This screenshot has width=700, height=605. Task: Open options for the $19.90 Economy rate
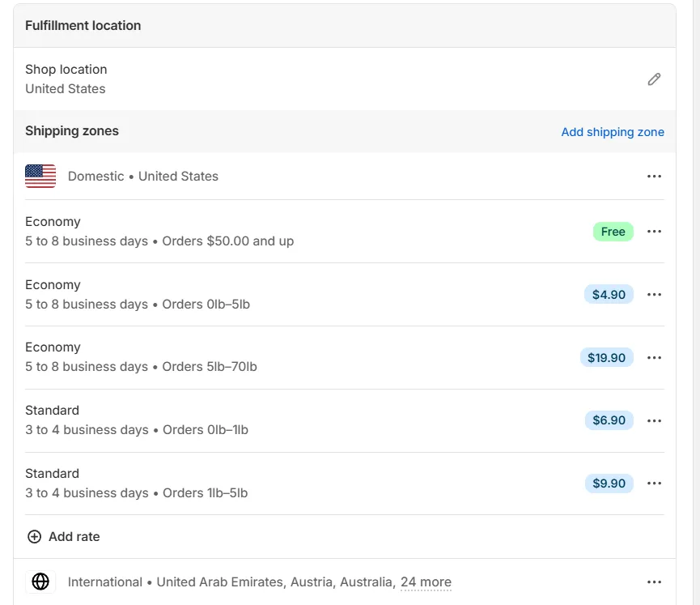(654, 357)
